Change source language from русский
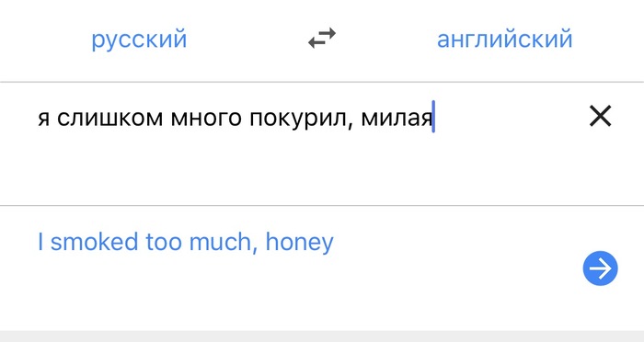This screenshot has width=644, height=342. pos(139,40)
